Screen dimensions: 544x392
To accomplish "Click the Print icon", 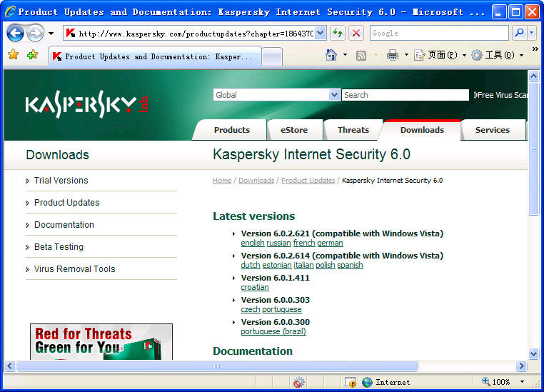I will [393, 55].
